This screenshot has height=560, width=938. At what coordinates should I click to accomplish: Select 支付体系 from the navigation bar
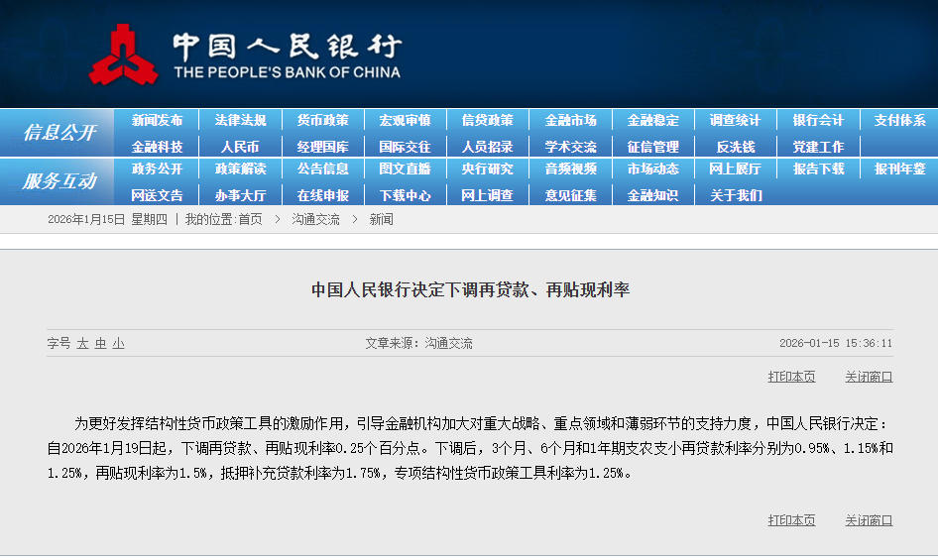[899, 120]
